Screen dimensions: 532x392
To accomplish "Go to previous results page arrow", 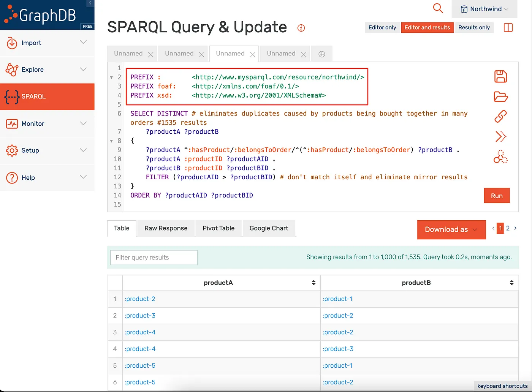I will coord(493,228).
